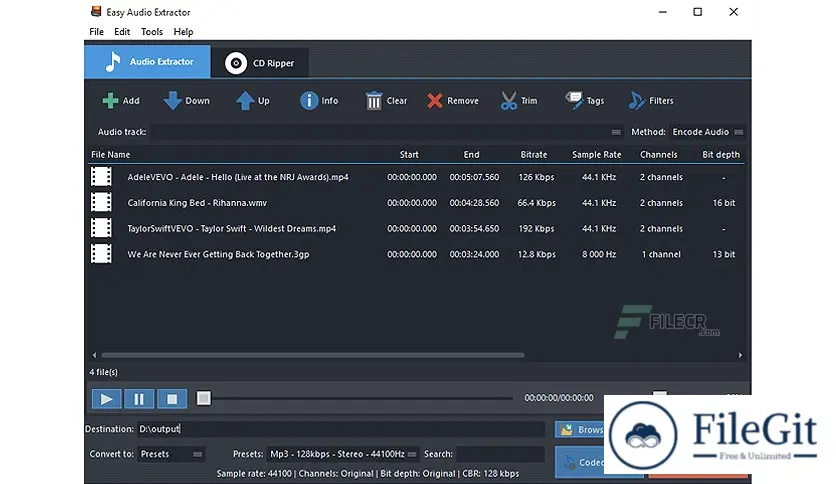Click the playback seek slider handle

(x=203, y=398)
